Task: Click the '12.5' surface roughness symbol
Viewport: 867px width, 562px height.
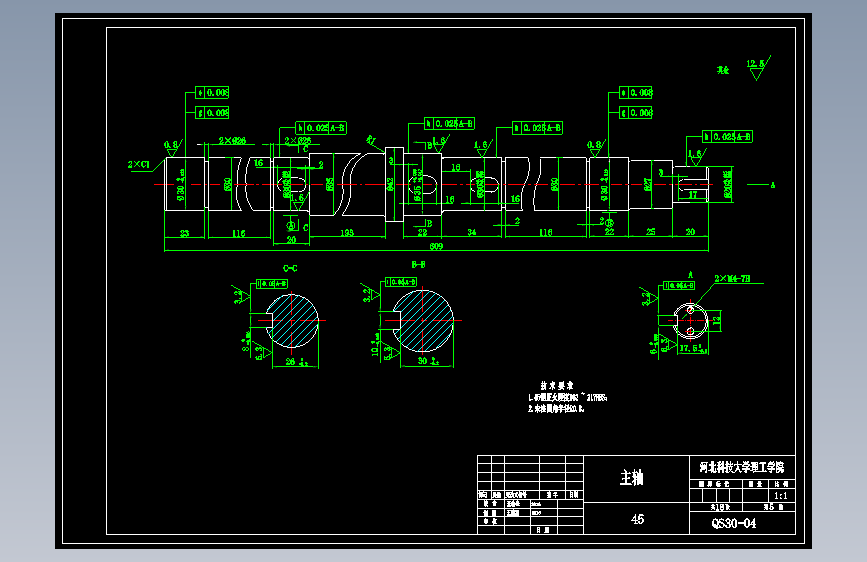Action: point(758,67)
